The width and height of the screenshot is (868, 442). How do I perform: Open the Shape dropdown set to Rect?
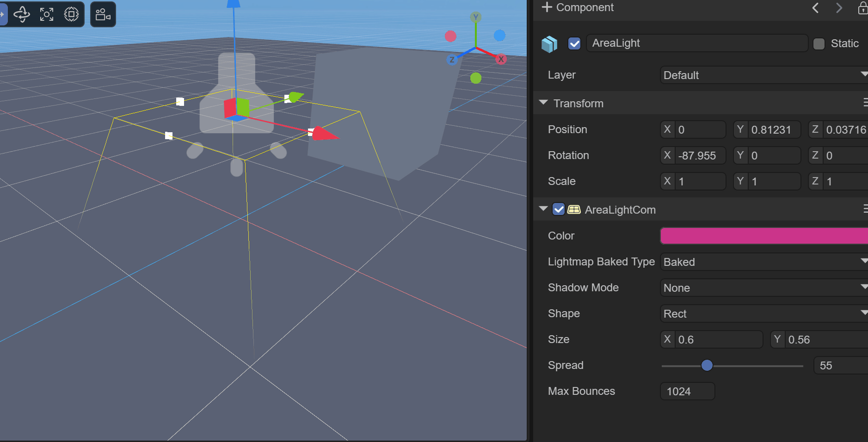763,313
